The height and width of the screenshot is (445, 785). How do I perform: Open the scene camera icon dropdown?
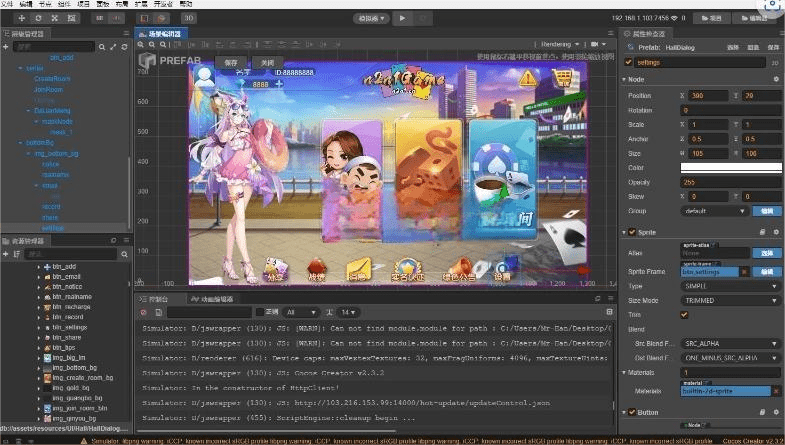point(598,45)
